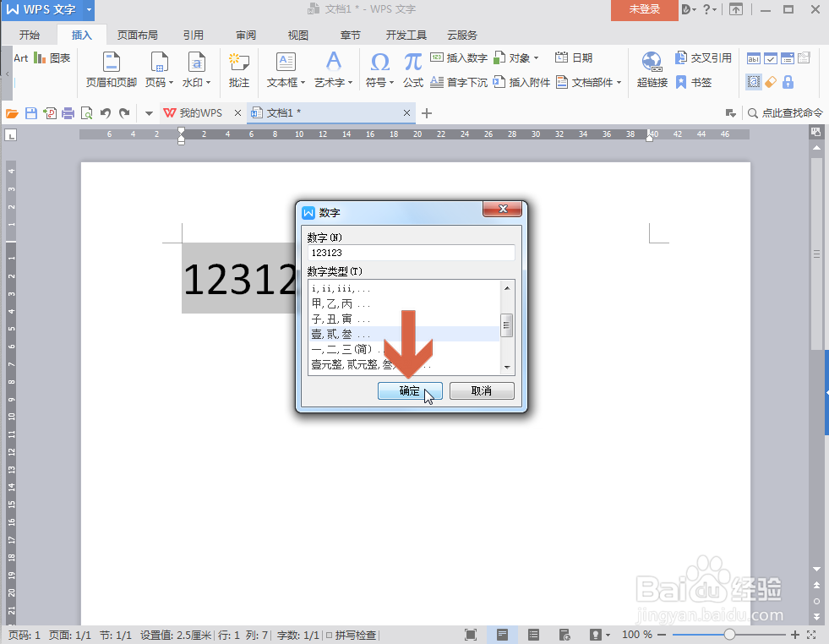Click Insert Number (插入数字)
This screenshot has width=829, height=644.
pos(459,57)
